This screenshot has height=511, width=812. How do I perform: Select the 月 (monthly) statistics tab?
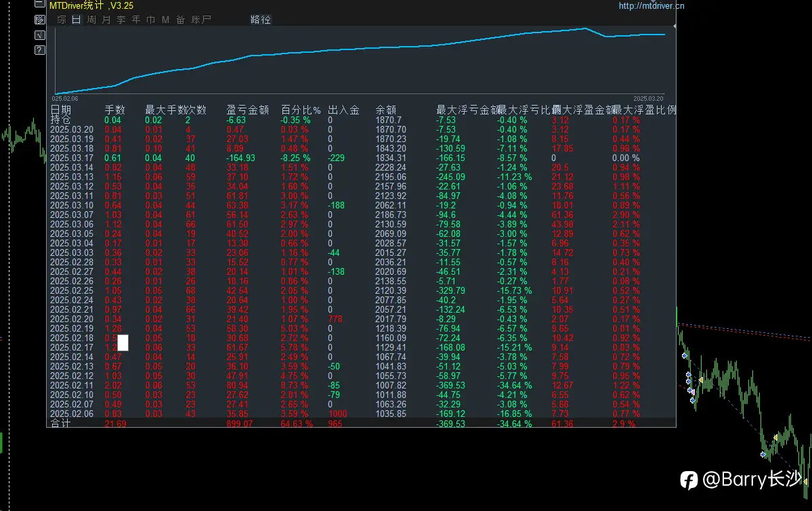tap(106, 20)
